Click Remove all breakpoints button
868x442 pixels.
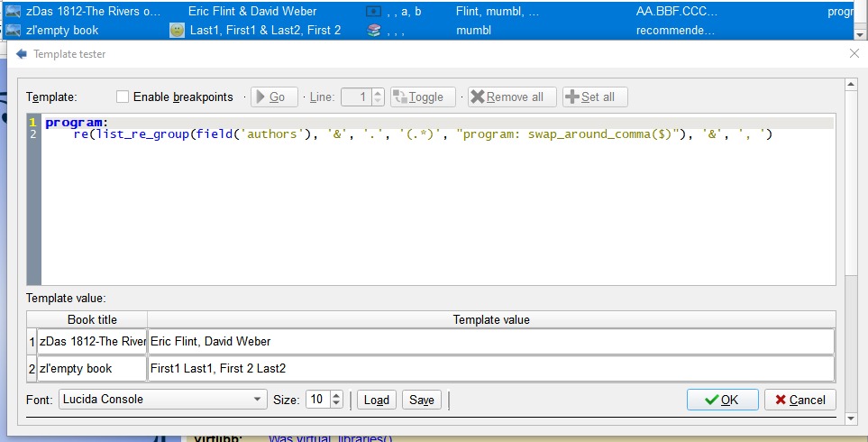(x=512, y=97)
